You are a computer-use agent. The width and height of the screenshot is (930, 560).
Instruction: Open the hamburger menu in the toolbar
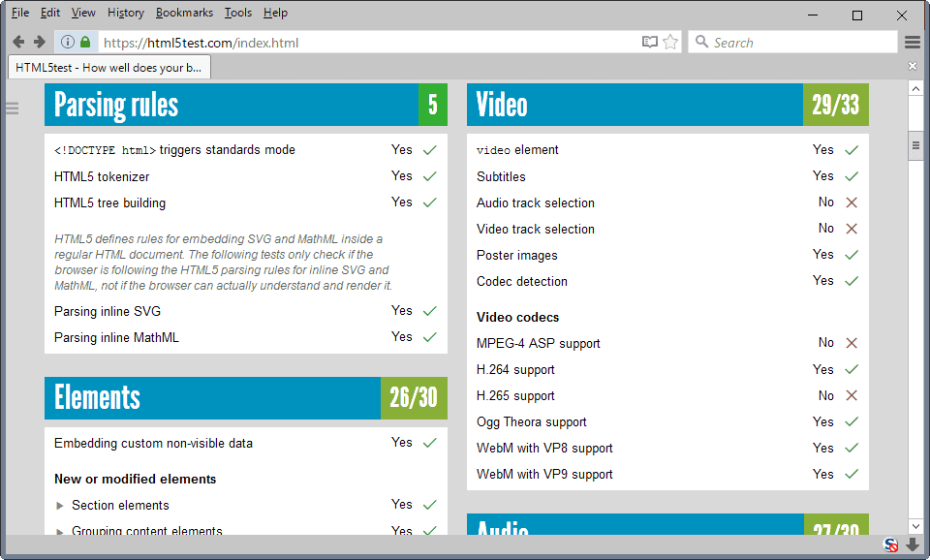coord(913,42)
